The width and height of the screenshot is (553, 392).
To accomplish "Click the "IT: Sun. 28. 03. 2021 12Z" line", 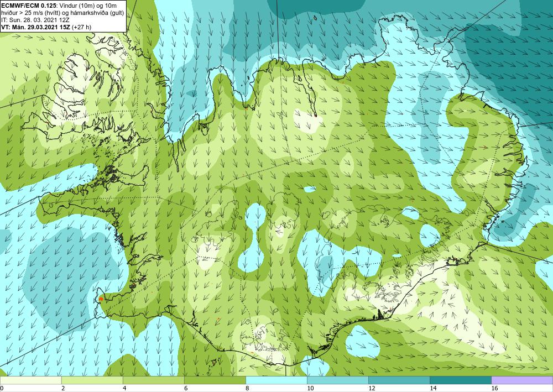I will click(35, 20).
